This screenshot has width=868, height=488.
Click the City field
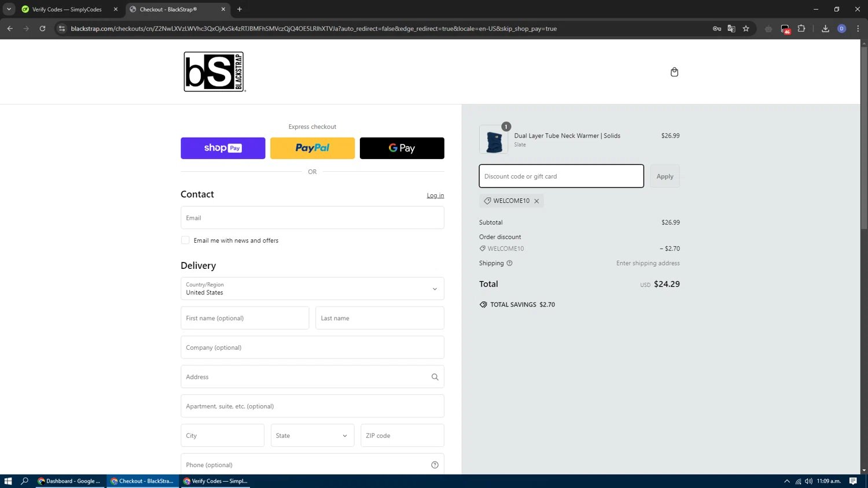(x=222, y=435)
